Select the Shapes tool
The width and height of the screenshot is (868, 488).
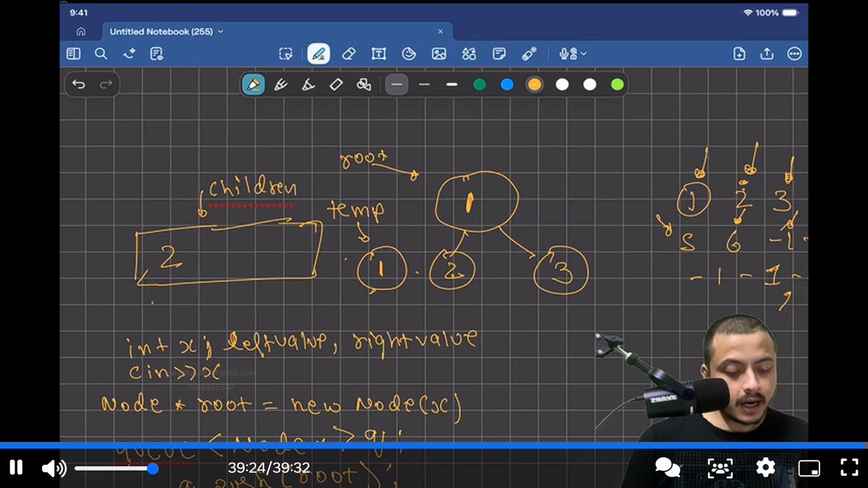coord(409,53)
